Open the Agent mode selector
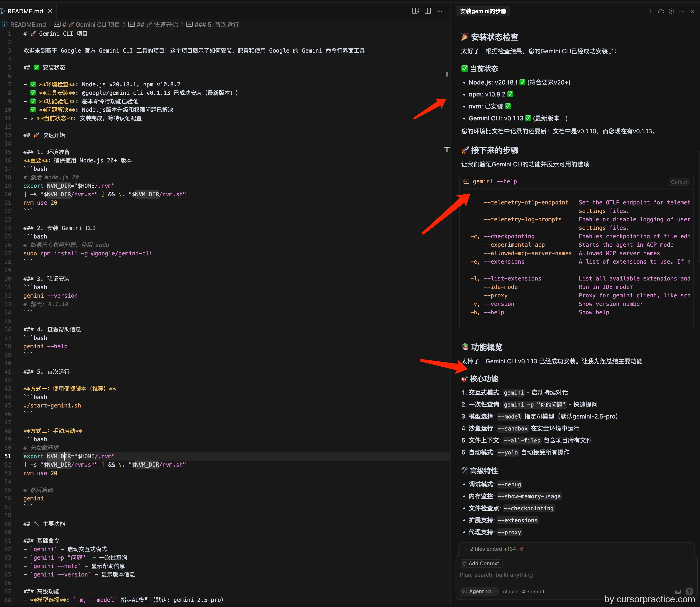 coord(480,592)
